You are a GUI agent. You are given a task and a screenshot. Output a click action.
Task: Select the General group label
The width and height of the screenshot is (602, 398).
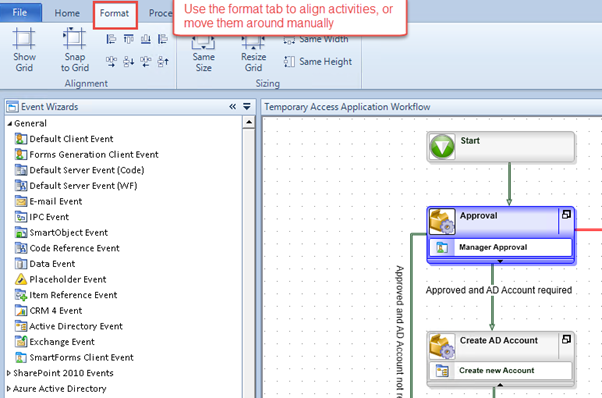(x=30, y=123)
